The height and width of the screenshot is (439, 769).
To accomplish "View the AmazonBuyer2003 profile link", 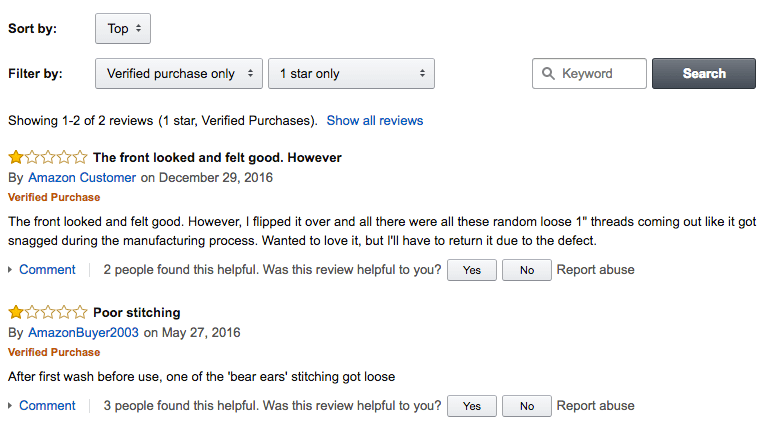I will tap(83, 332).
